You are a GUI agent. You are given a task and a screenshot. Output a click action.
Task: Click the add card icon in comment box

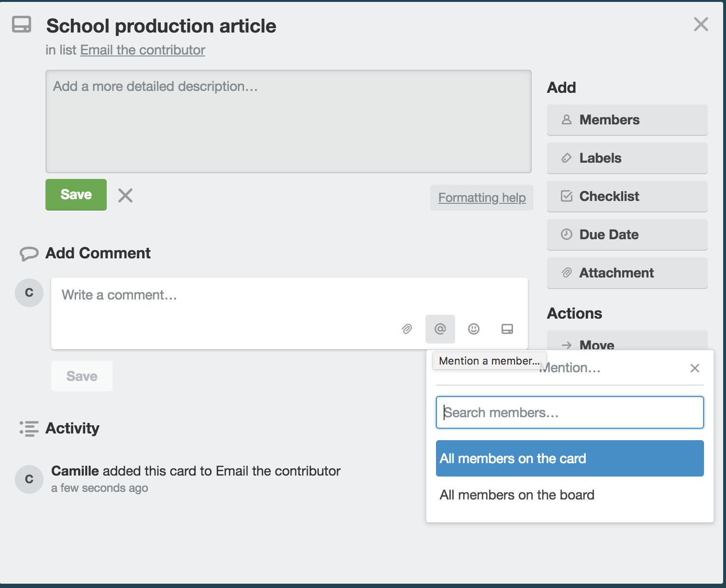point(507,329)
